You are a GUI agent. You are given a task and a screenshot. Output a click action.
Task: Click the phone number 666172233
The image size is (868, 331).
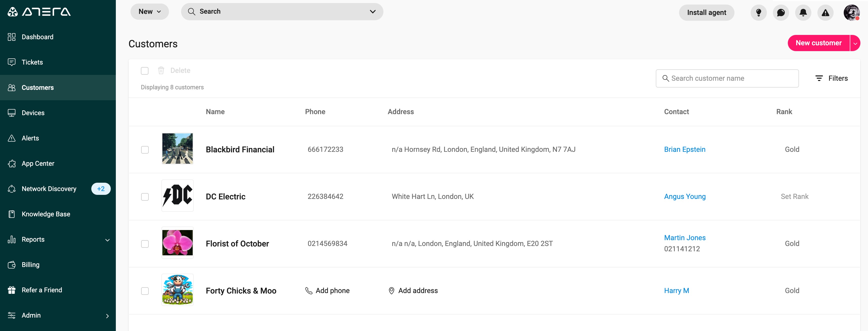[x=325, y=149]
